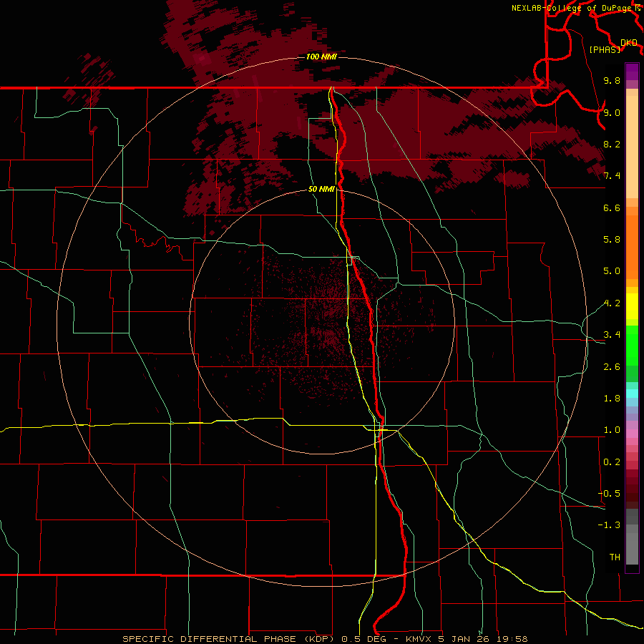Click the bright yellow segment of color bar
Screen dimensions: 644x644
click(632, 306)
